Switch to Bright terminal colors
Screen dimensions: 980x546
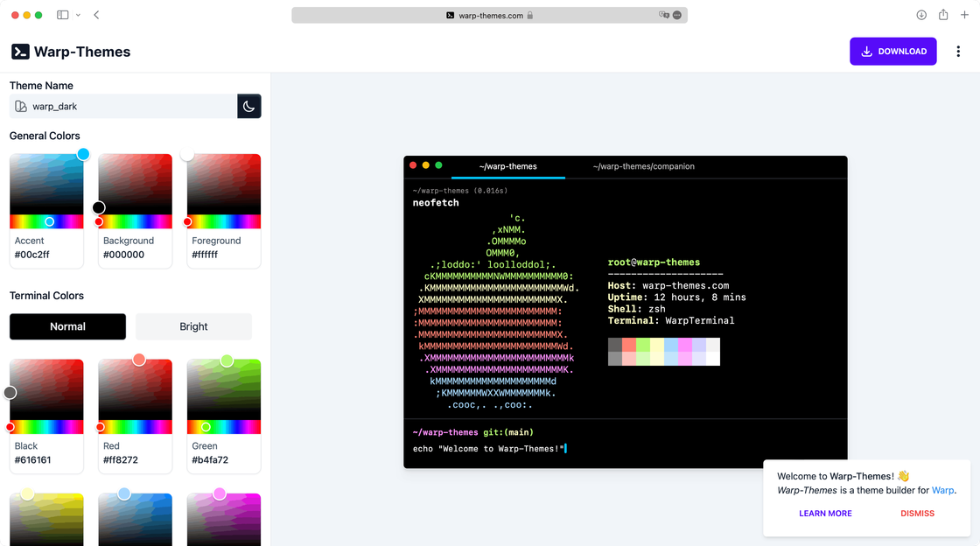(193, 326)
